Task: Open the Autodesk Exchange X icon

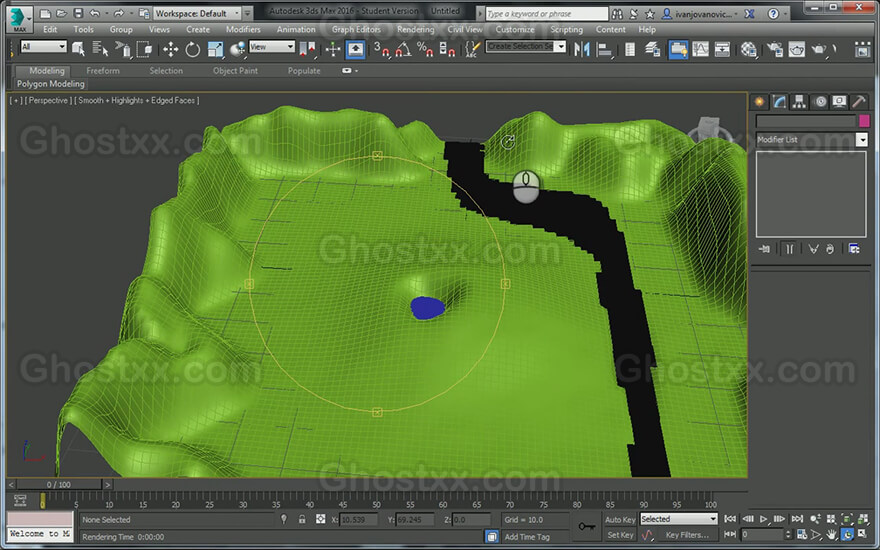Action: point(749,13)
